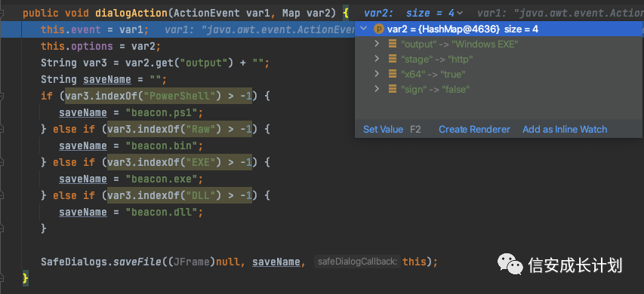
Task: Click the fold marker beside the PowerShell if-statement
Action: 2,96
